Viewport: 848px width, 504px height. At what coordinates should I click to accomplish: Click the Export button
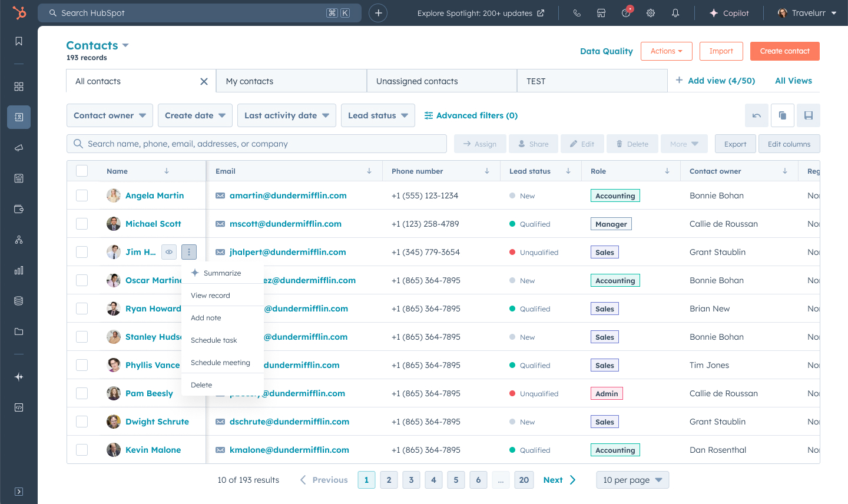[x=735, y=144]
